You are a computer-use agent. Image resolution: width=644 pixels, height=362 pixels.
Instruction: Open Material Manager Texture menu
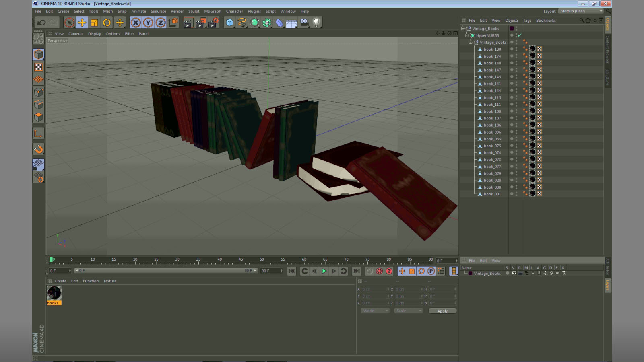pos(109,281)
